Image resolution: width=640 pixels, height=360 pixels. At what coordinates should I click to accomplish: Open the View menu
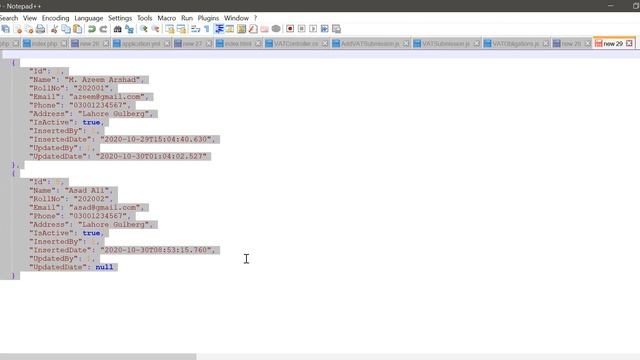30,18
